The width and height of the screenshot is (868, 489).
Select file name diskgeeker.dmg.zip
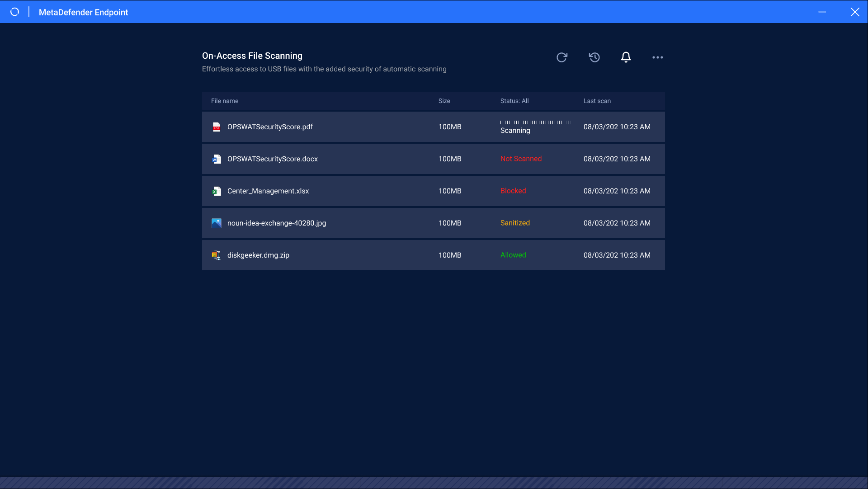(258, 255)
